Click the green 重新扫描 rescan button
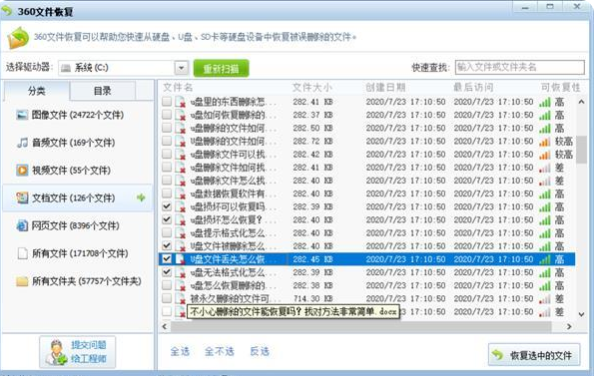This screenshot has height=376, width=596. click(221, 68)
